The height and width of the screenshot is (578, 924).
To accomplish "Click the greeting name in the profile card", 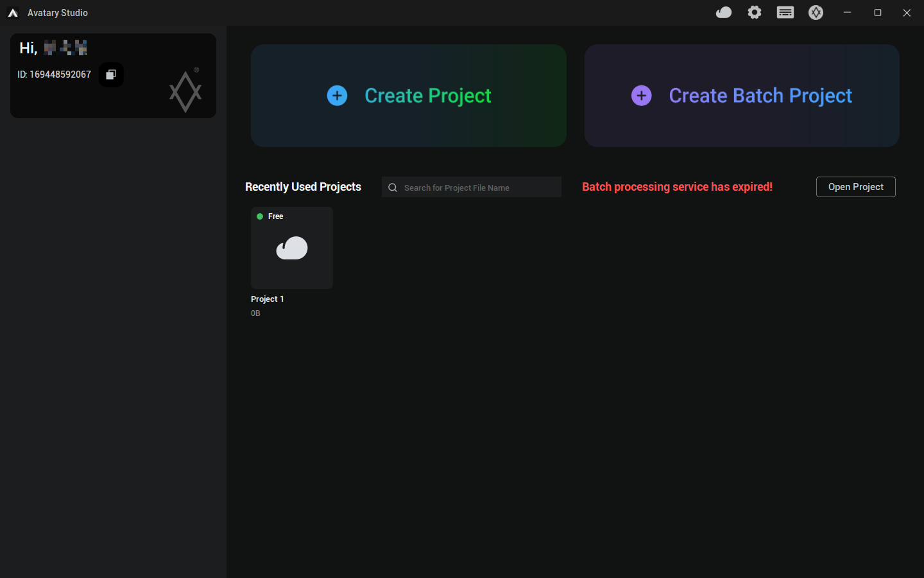I will click(65, 48).
